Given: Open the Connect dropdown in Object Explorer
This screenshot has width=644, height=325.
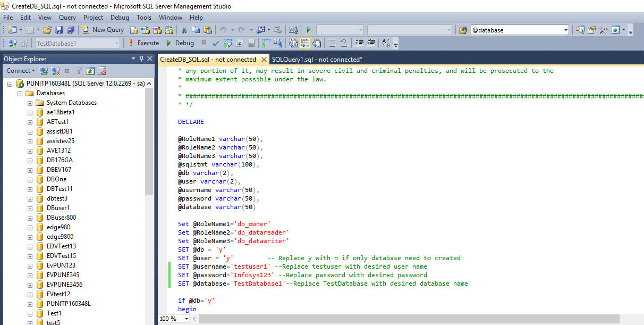Looking at the screenshot, I should (x=21, y=71).
